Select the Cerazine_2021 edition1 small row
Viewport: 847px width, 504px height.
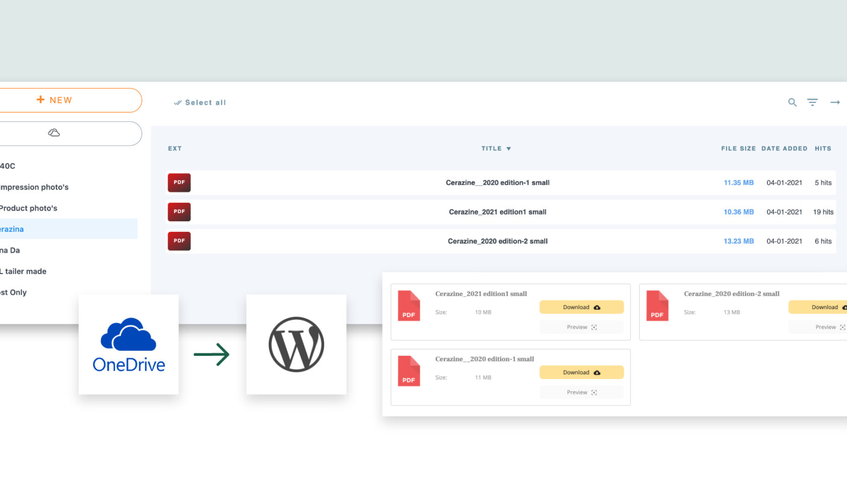(498, 212)
